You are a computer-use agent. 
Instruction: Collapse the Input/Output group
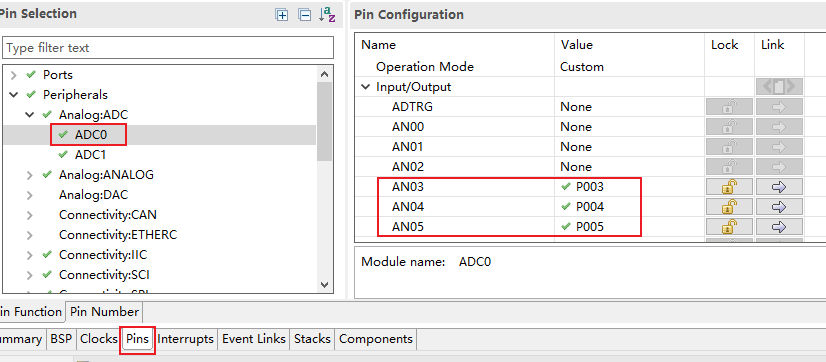click(x=366, y=87)
